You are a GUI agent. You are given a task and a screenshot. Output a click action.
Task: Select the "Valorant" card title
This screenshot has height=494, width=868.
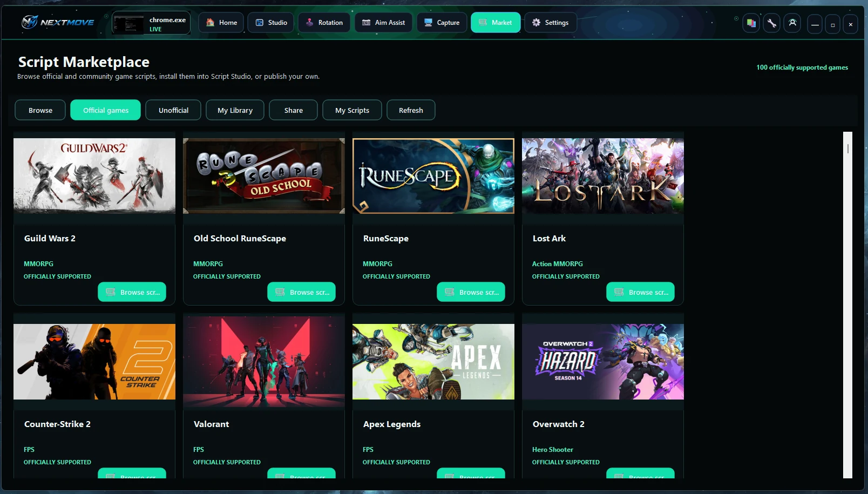pos(211,424)
